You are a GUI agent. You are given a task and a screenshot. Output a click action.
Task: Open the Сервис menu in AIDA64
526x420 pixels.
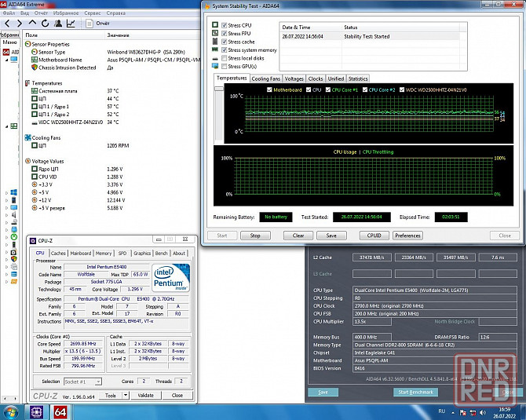coord(92,13)
